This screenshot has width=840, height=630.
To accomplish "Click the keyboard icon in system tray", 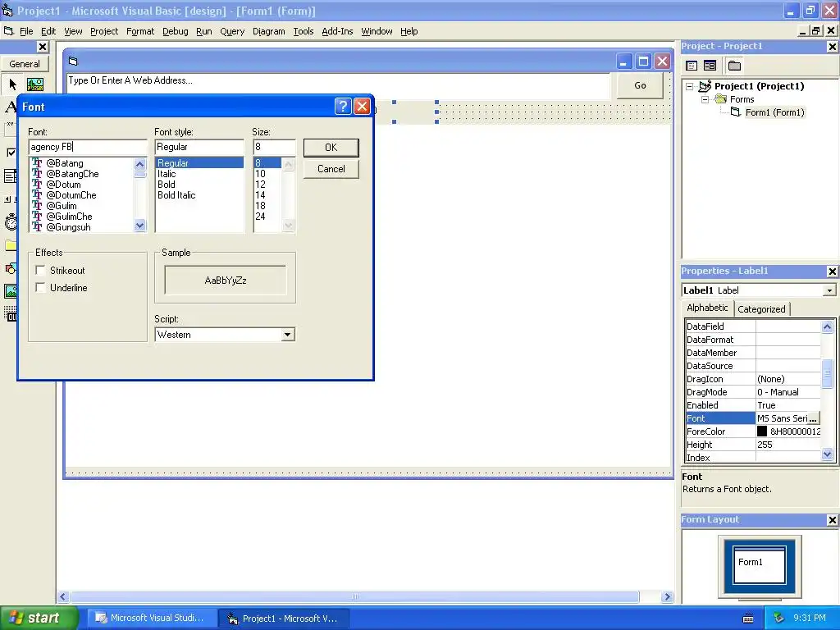I will point(748,619).
